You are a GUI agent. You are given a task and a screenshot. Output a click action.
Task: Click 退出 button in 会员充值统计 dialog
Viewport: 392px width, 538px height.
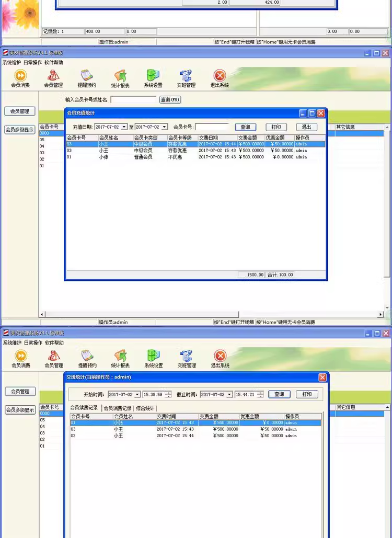coord(307,127)
